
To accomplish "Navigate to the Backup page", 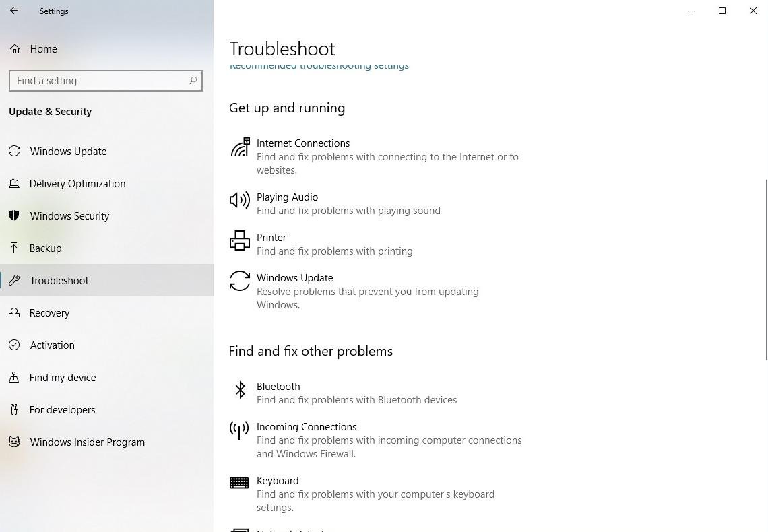I will click(x=45, y=248).
